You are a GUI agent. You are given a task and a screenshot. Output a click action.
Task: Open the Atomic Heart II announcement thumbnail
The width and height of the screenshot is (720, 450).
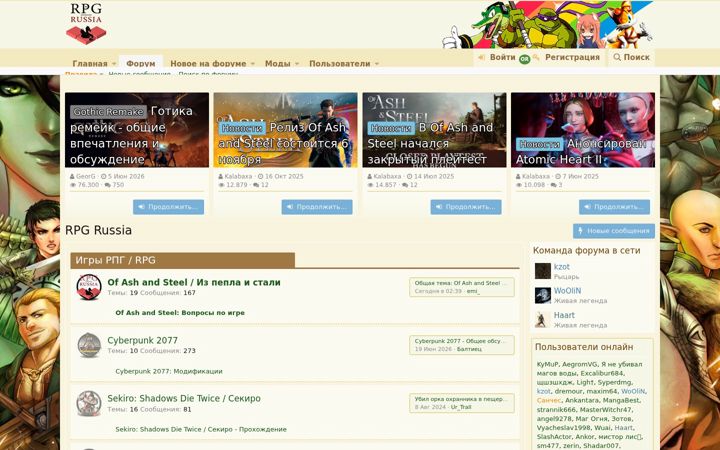point(583,130)
